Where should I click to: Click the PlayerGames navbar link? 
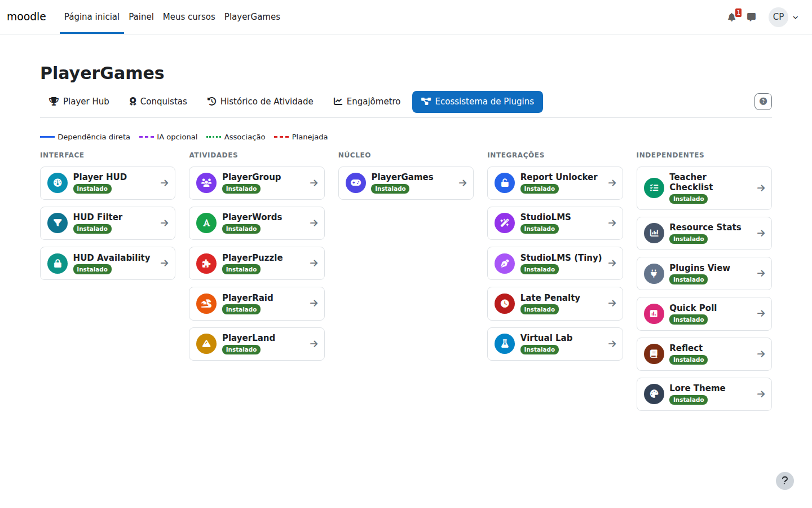(252, 17)
